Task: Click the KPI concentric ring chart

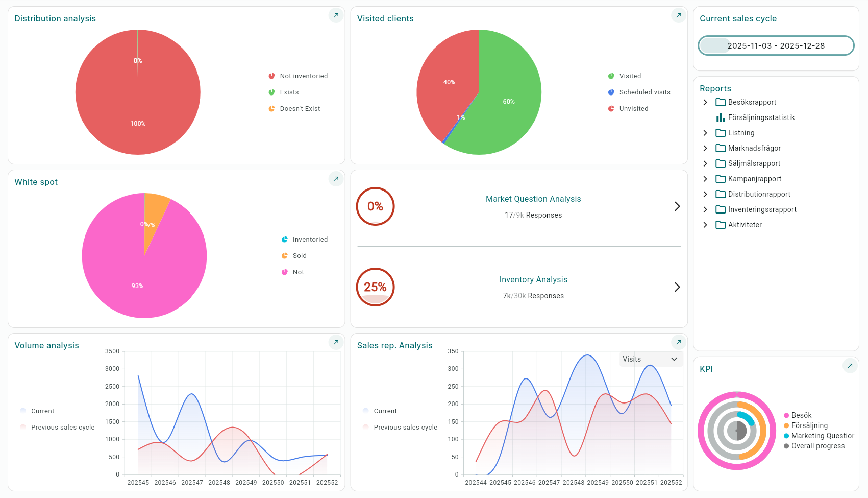Action: coord(737,431)
